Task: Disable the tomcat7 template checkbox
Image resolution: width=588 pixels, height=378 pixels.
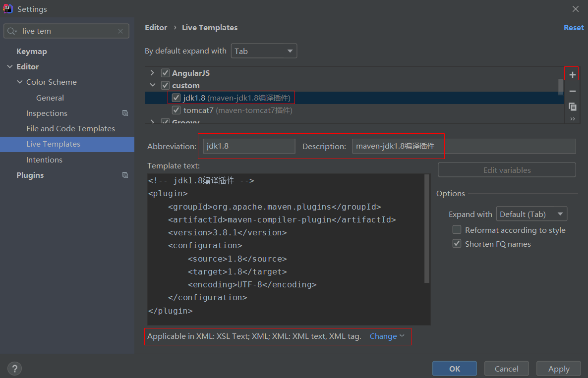Action: (x=176, y=110)
